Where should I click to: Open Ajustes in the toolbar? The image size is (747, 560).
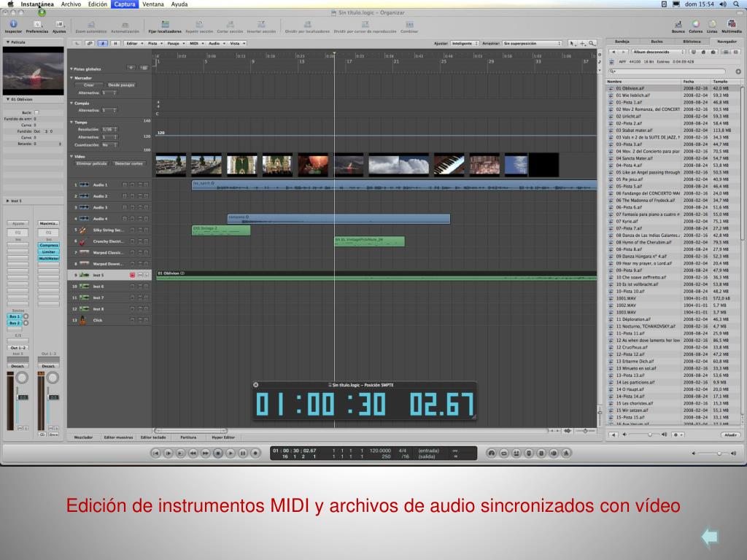click(59, 26)
